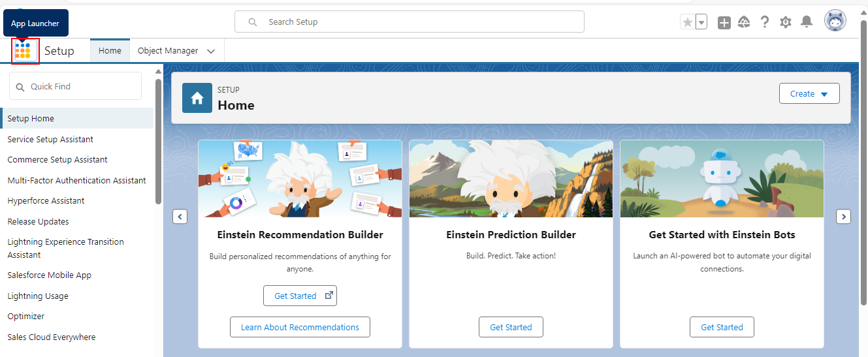Viewport: 868px width, 357px height.
Task: Click the Setup app name label
Action: pos(59,51)
